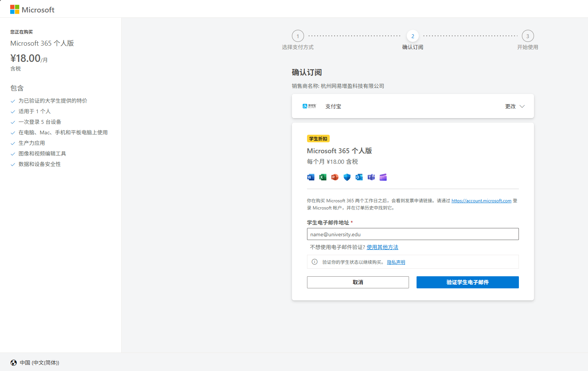Click the 取消 cancel button

[358, 282]
